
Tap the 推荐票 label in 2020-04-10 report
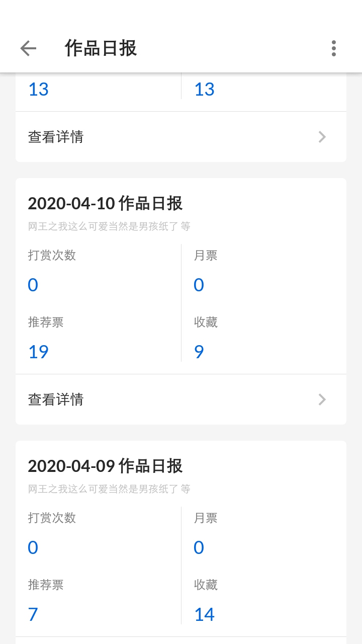[x=46, y=322]
